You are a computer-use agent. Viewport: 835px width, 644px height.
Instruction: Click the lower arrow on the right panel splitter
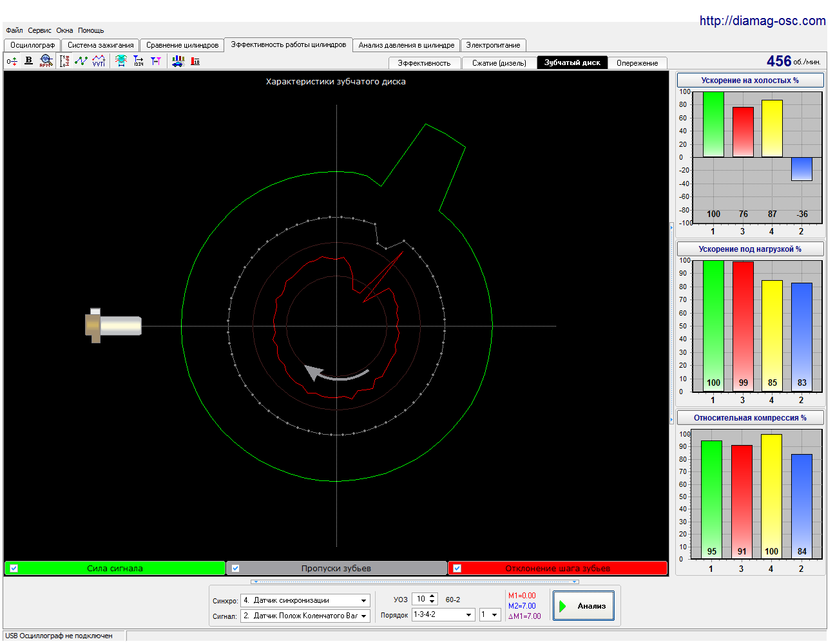671,421
